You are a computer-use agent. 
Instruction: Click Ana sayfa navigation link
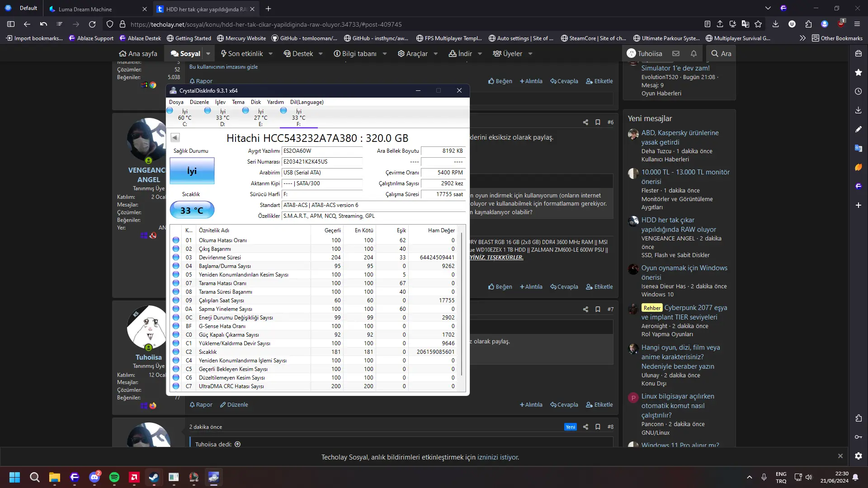(x=138, y=53)
